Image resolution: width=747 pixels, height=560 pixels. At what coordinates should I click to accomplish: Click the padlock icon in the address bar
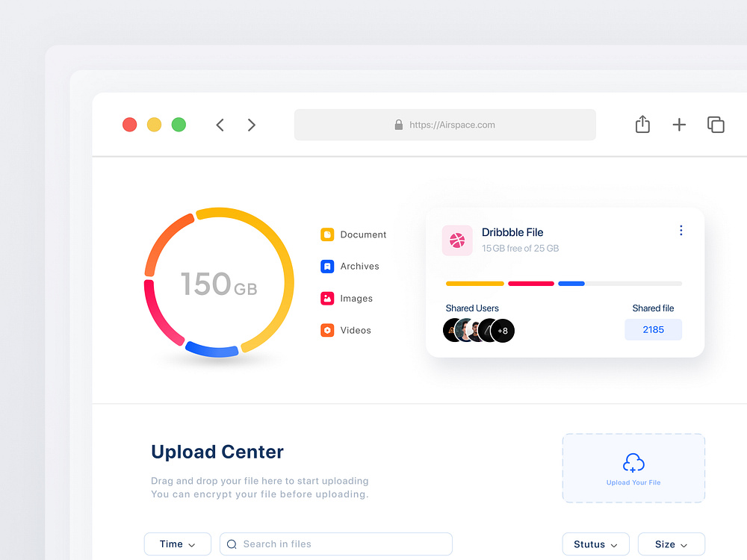pos(398,125)
